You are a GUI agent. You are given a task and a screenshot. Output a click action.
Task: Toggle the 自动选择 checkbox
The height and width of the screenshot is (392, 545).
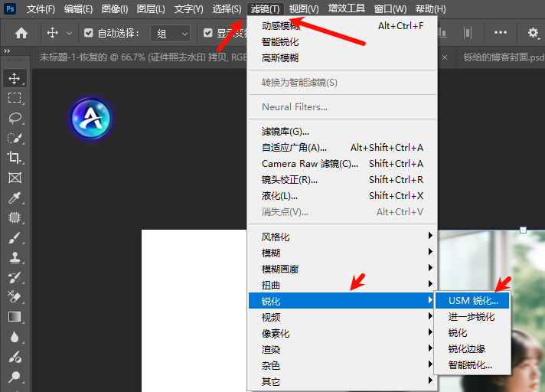(88, 33)
